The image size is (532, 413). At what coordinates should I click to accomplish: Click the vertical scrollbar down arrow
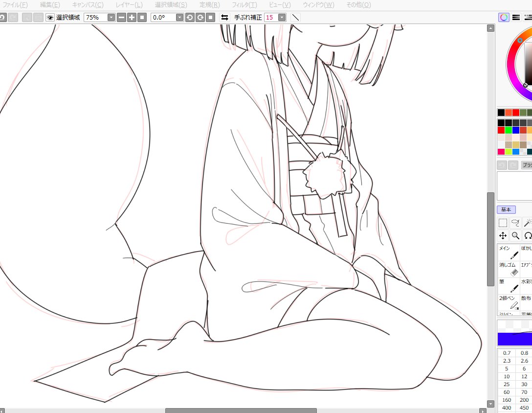tap(490, 404)
